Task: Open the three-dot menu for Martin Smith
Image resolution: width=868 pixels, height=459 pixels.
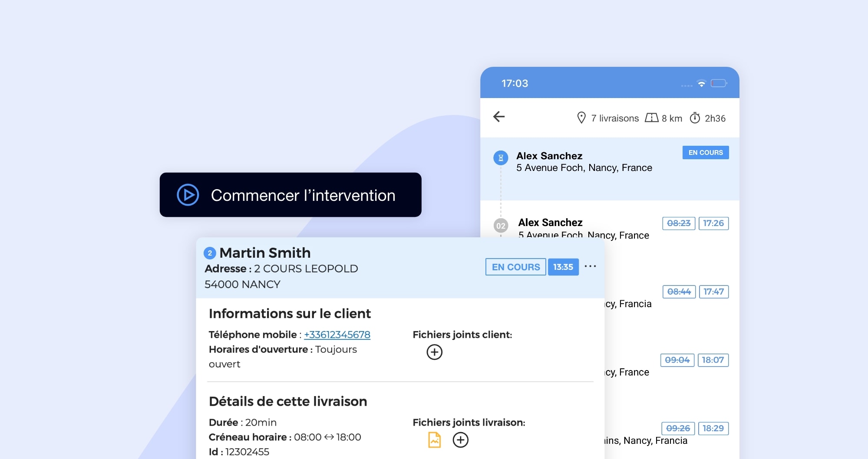Action: coord(590,266)
